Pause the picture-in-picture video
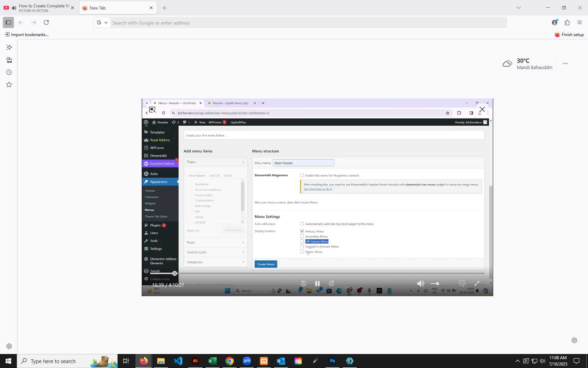 coord(317,284)
